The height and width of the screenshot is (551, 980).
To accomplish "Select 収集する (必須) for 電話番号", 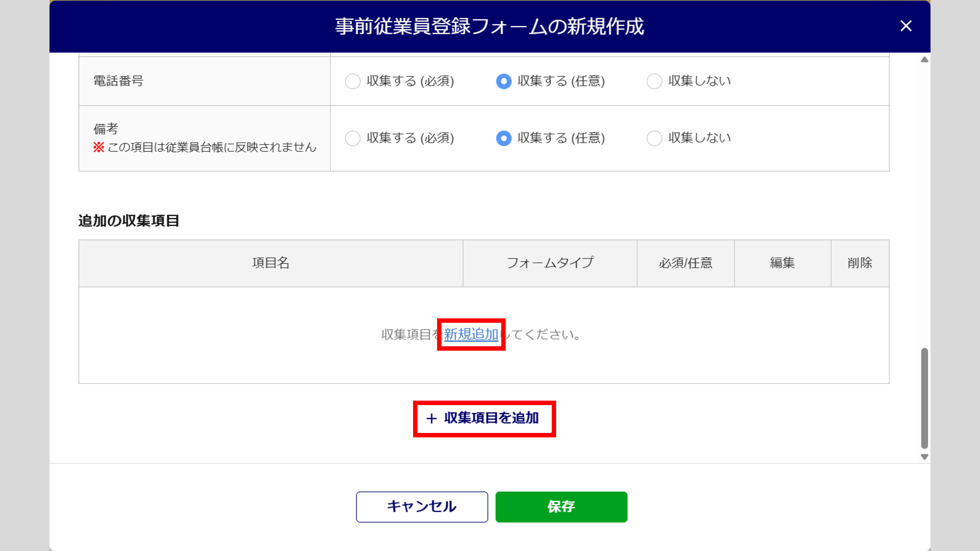I will [x=353, y=81].
